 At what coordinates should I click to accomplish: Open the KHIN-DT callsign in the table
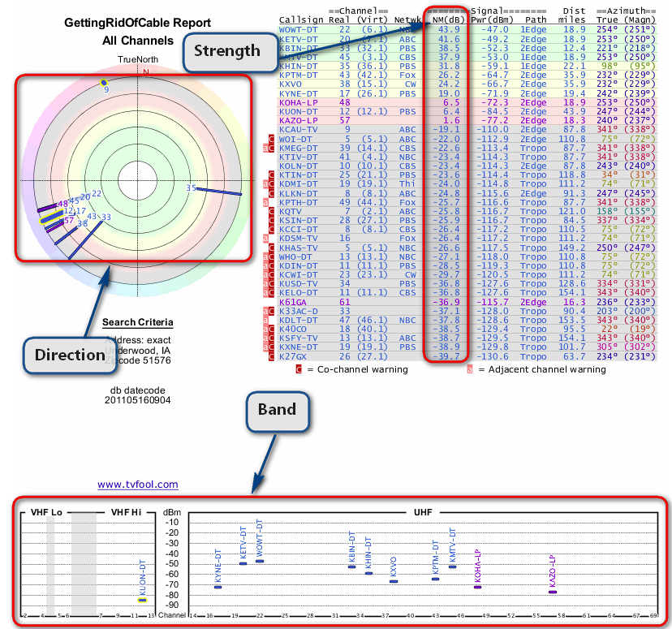tap(299, 65)
